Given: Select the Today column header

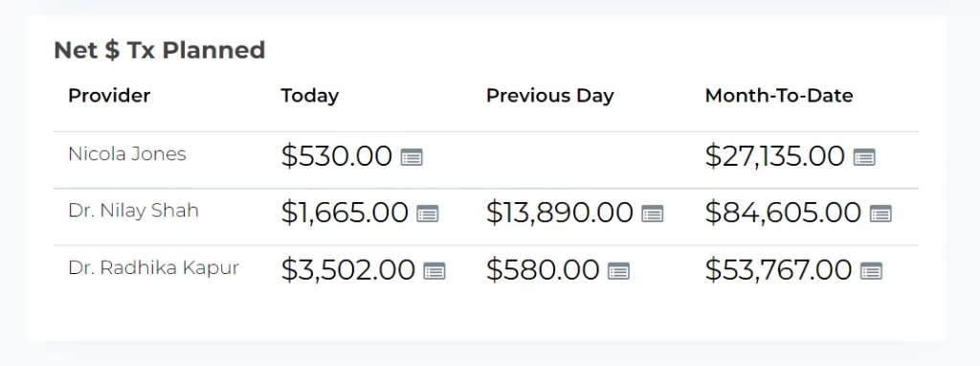Looking at the screenshot, I should [310, 96].
